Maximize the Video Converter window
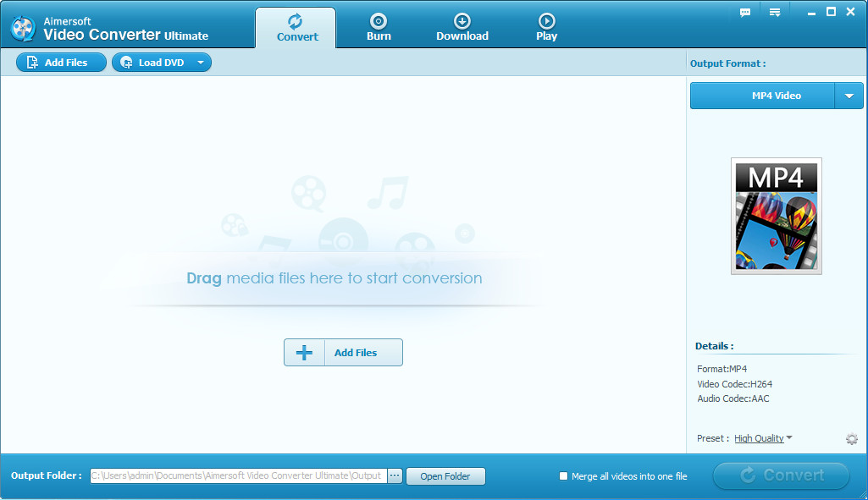 (x=831, y=12)
